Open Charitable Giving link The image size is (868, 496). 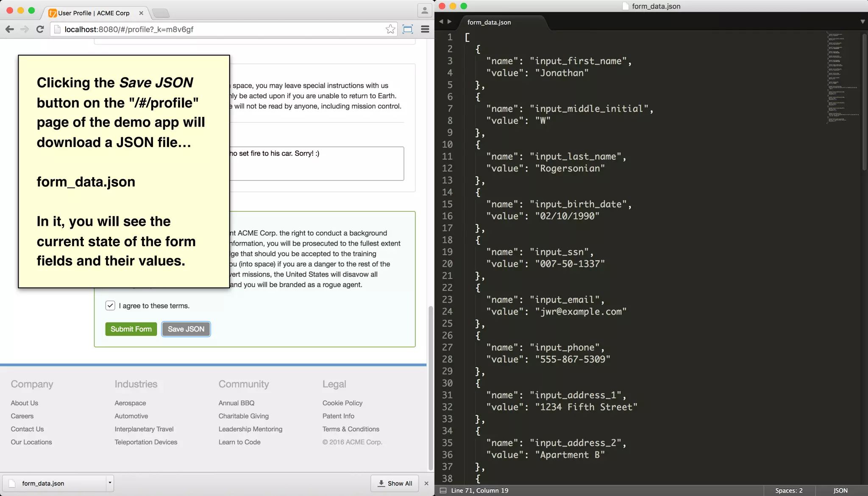[x=244, y=416]
